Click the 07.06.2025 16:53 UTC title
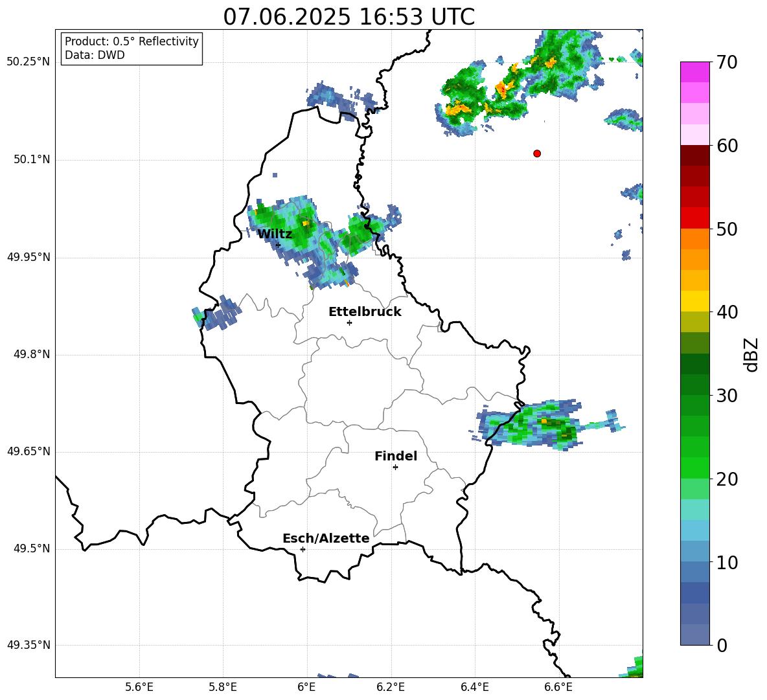Image resolution: width=767 pixels, height=700 pixels. click(x=349, y=17)
